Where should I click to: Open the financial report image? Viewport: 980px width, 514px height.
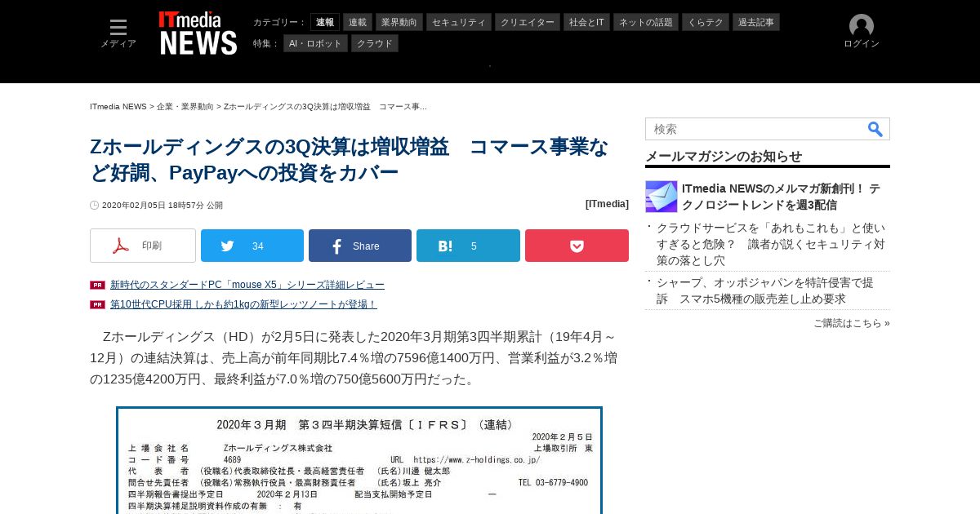click(x=359, y=460)
